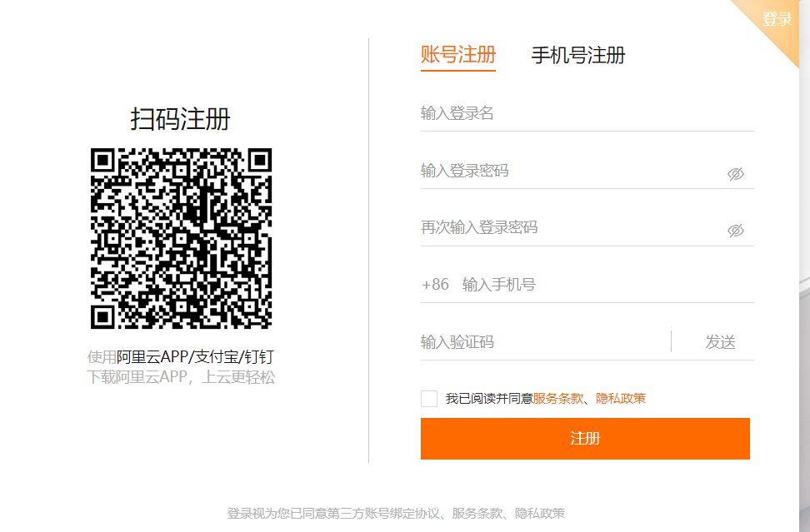810x532 pixels.
Task: Show the re-entered password using the eye icon
Action: (x=736, y=230)
